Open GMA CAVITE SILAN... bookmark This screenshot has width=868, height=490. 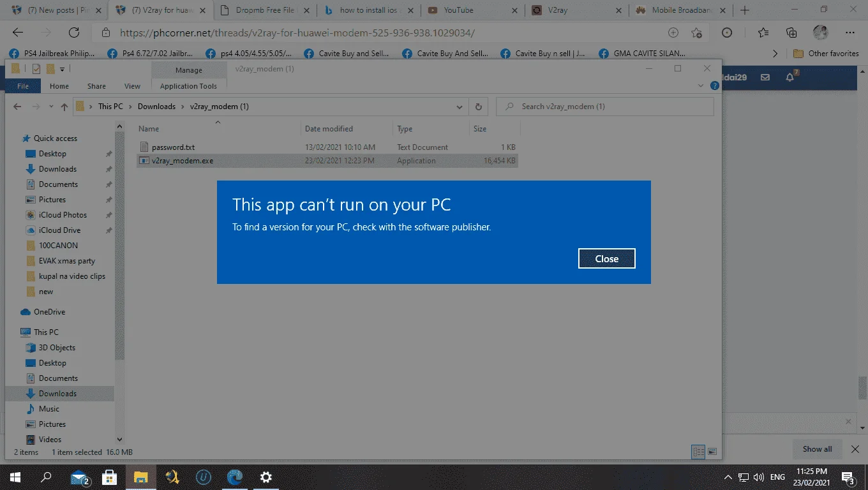pos(643,54)
